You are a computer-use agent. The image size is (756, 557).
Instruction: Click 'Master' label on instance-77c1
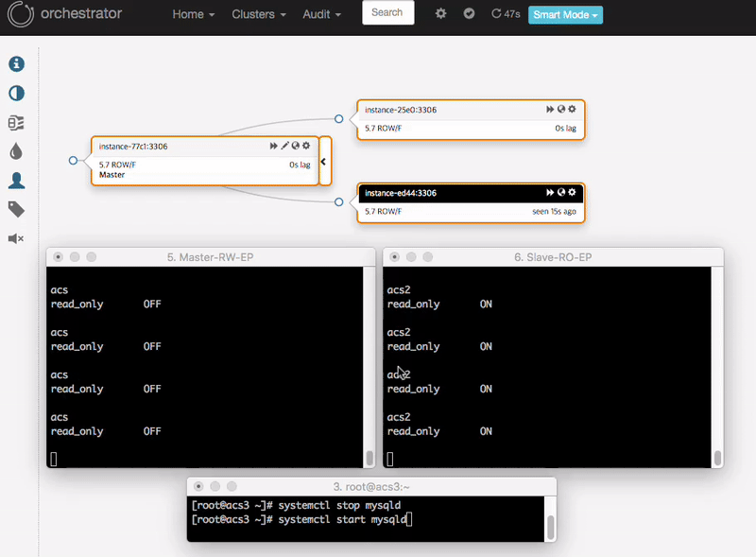(112, 175)
